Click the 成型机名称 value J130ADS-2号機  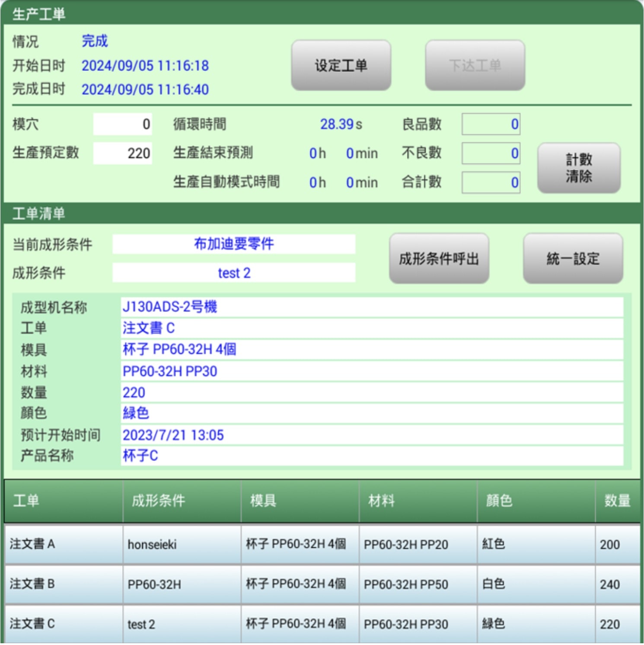click(372, 307)
